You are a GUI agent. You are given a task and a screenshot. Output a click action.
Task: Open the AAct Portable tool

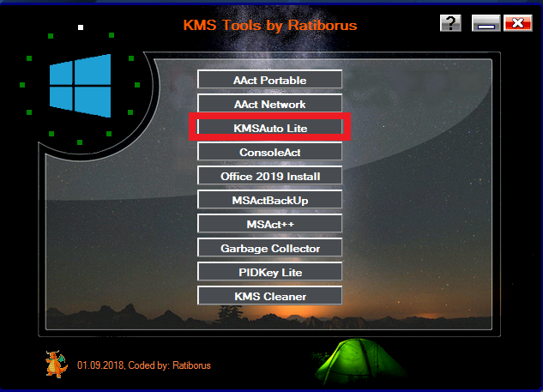[x=269, y=79]
